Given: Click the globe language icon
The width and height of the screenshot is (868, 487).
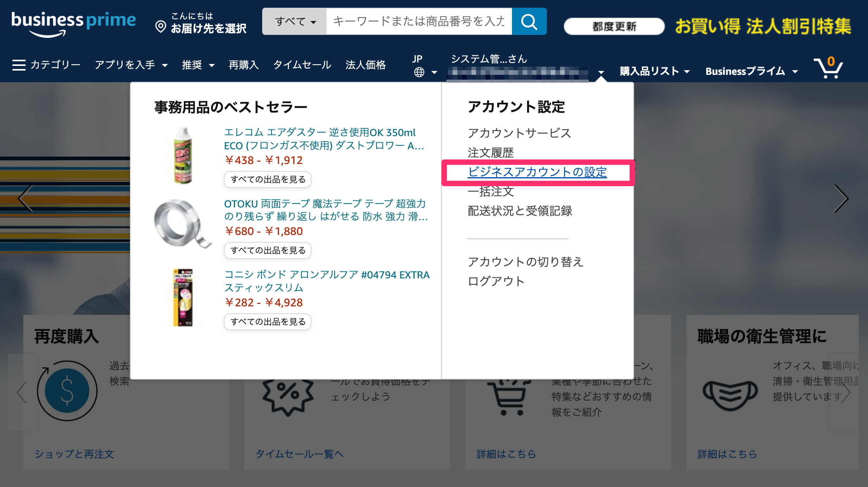Looking at the screenshot, I should [x=419, y=72].
